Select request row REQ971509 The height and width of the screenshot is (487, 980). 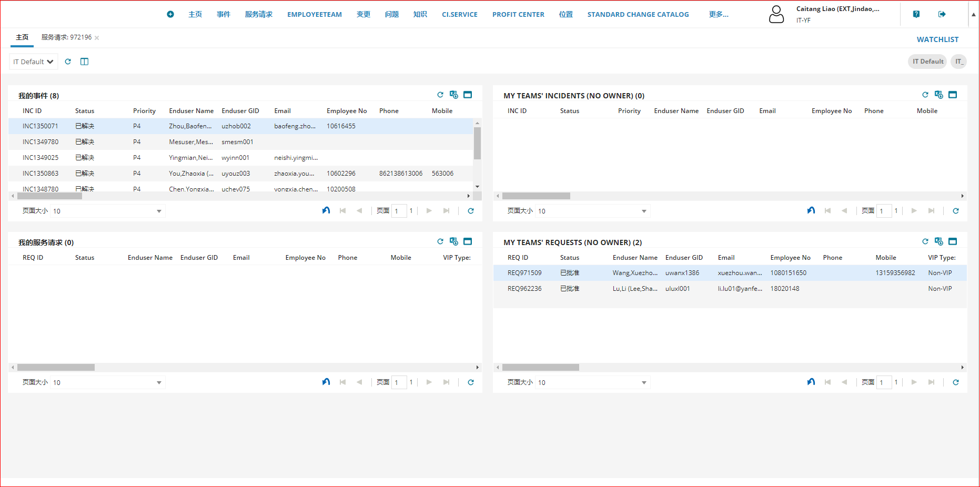pyautogui.click(x=730, y=273)
